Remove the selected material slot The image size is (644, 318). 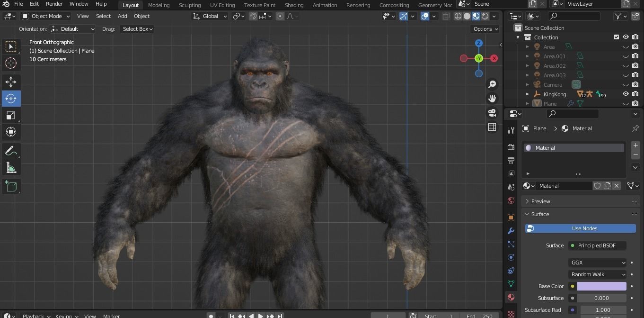pyautogui.click(x=635, y=155)
